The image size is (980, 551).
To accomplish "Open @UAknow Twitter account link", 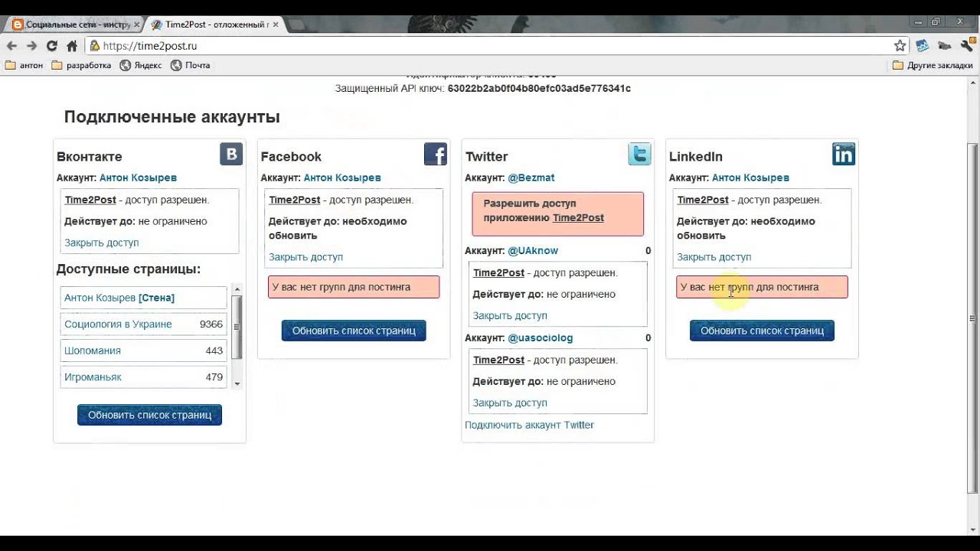I will coord(533,250).
